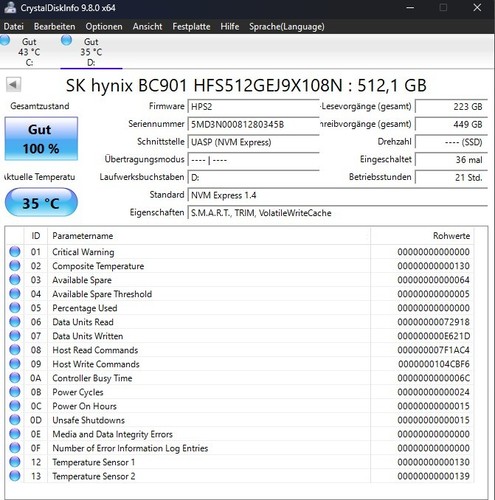Open the Datei menu
The image size is (495, 500).
(14, 26)
